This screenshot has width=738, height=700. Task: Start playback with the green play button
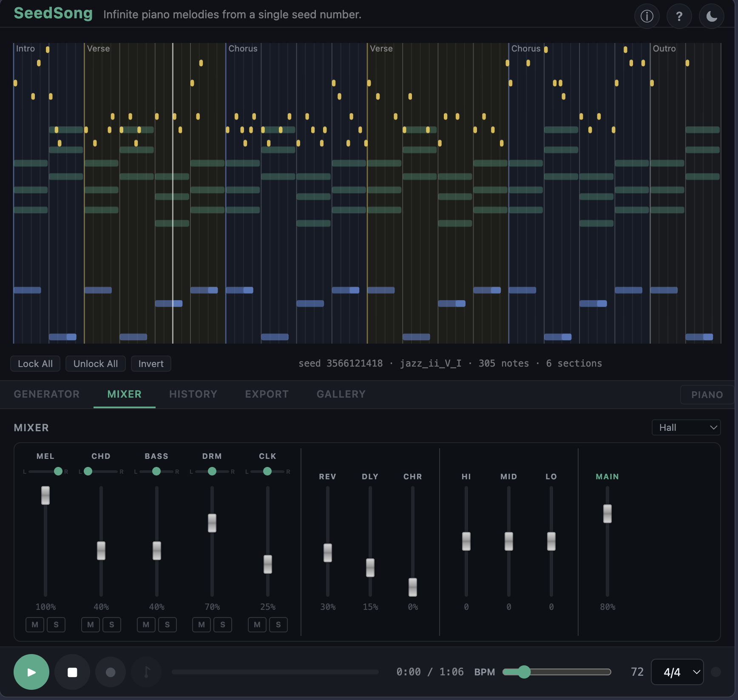[31, 672]
